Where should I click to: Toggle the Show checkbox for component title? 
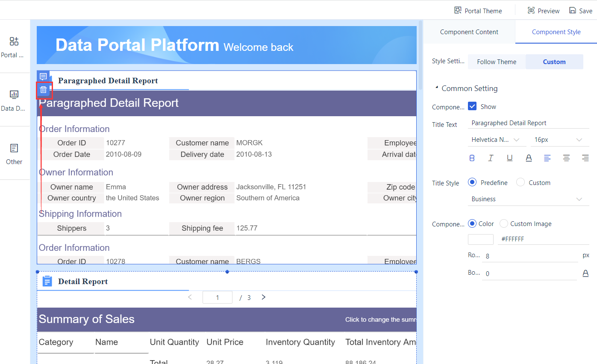pos(472,106)
